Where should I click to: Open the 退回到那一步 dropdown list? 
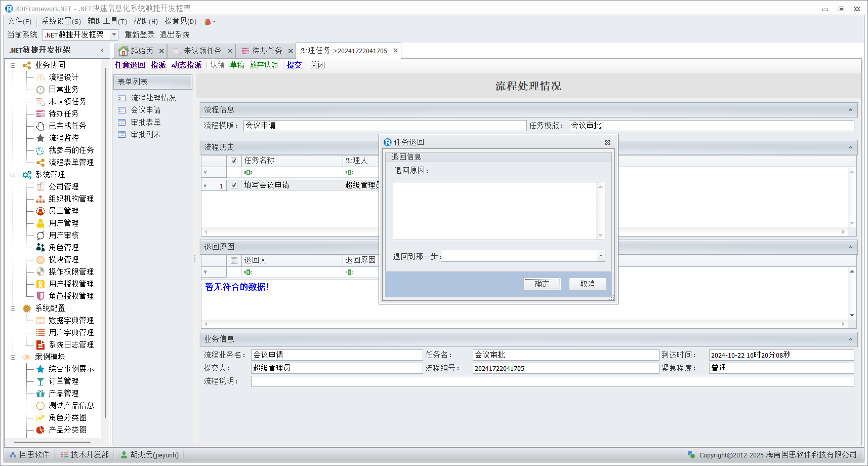(x=601, y=256)
